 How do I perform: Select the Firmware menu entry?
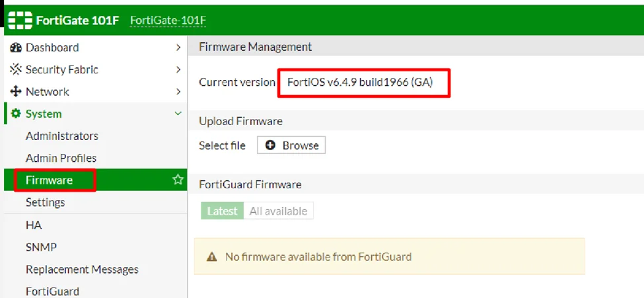(95, 180)
